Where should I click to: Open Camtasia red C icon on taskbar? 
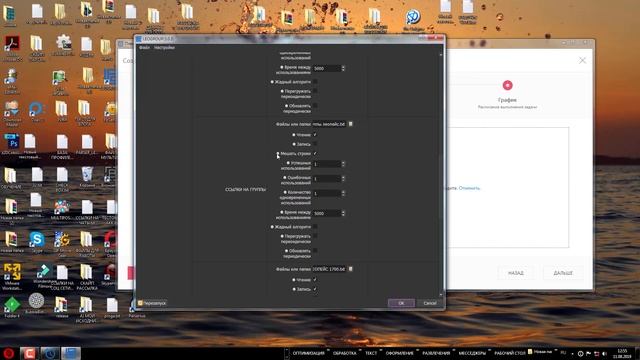[29, 353]
